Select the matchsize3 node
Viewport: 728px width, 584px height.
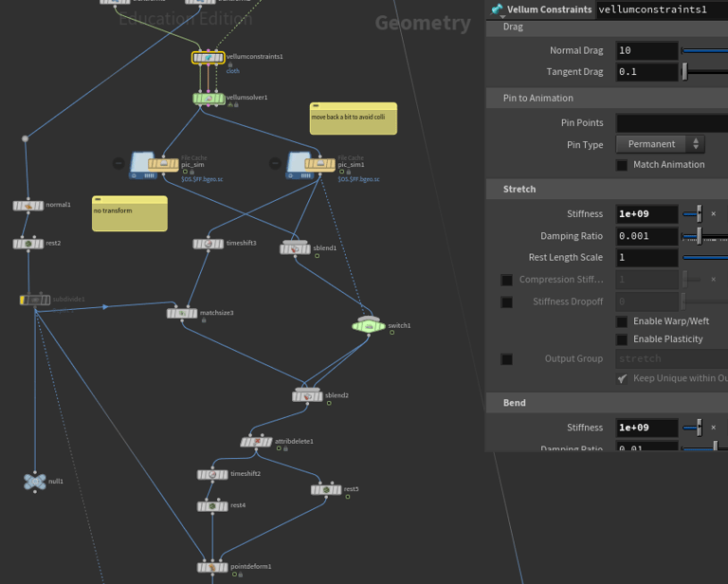pyautogui.click(x=182, y=314)
